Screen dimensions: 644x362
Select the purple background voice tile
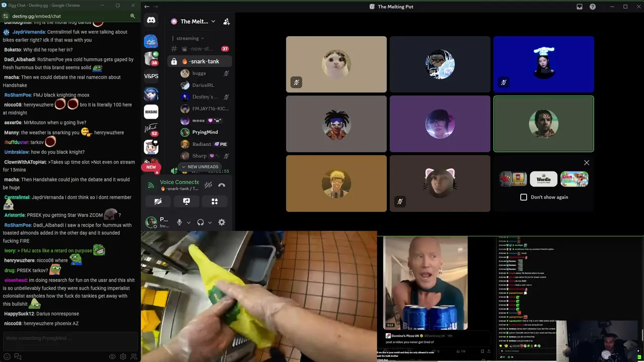440,124
